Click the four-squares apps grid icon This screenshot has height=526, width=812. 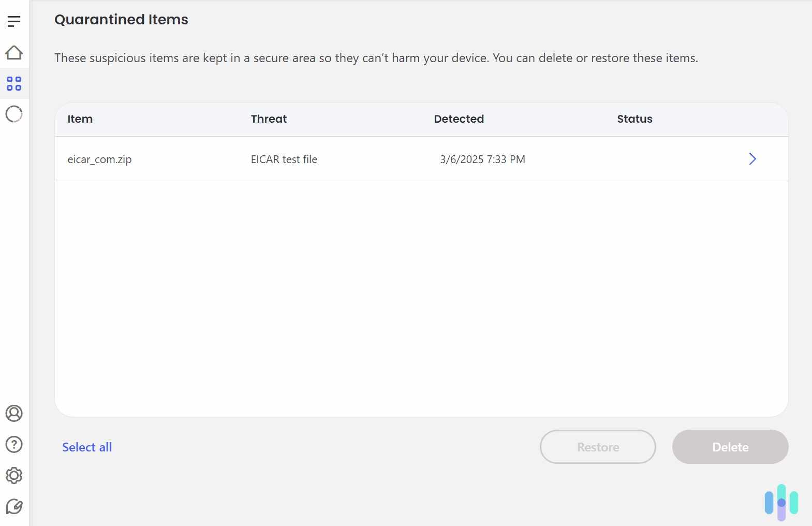point(14,83)
